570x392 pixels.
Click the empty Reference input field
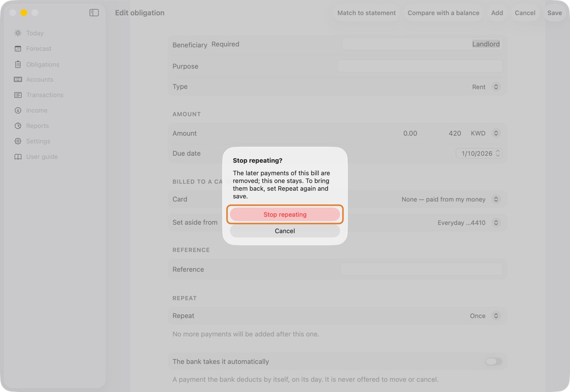click(422, 269)
